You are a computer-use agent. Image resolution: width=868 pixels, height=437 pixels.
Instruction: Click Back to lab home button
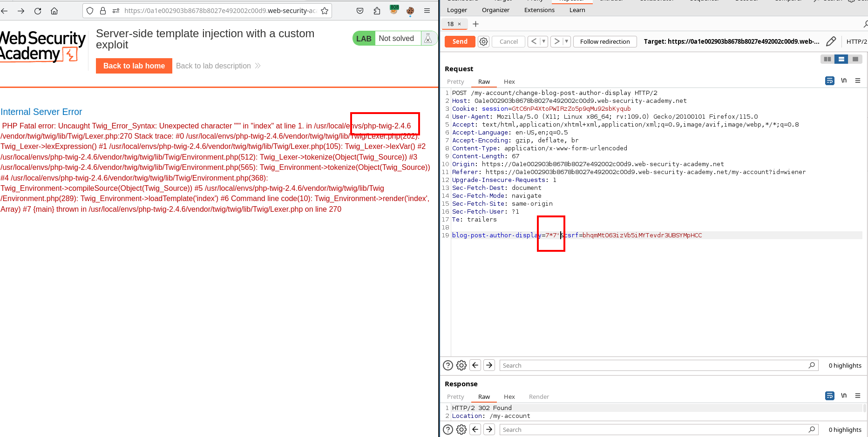click(134, 66)
